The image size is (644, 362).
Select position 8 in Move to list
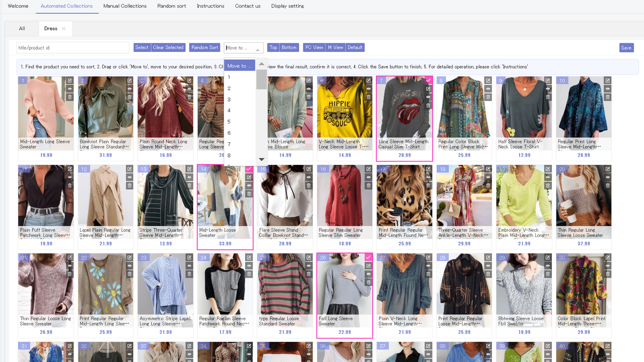click(239, 155)
